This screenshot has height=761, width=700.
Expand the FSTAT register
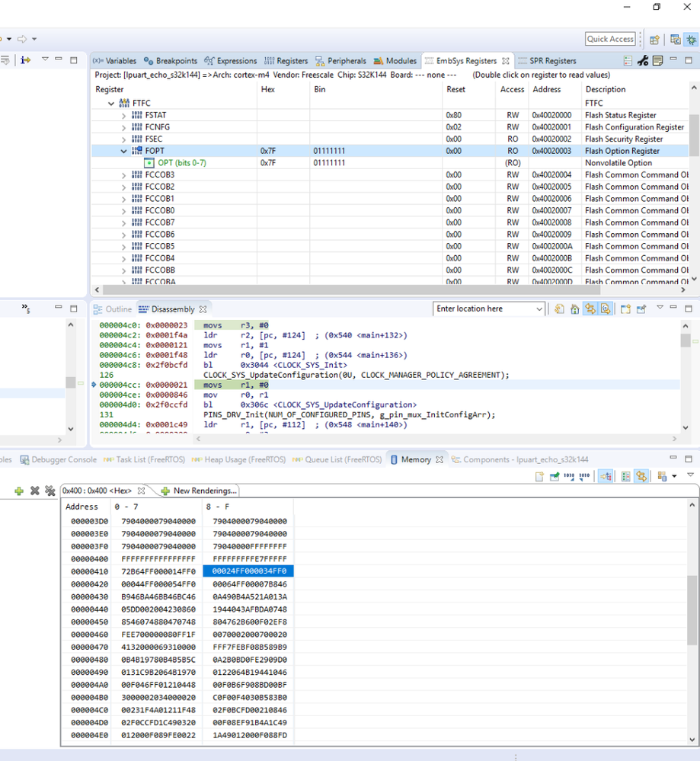tap(123, 116)
